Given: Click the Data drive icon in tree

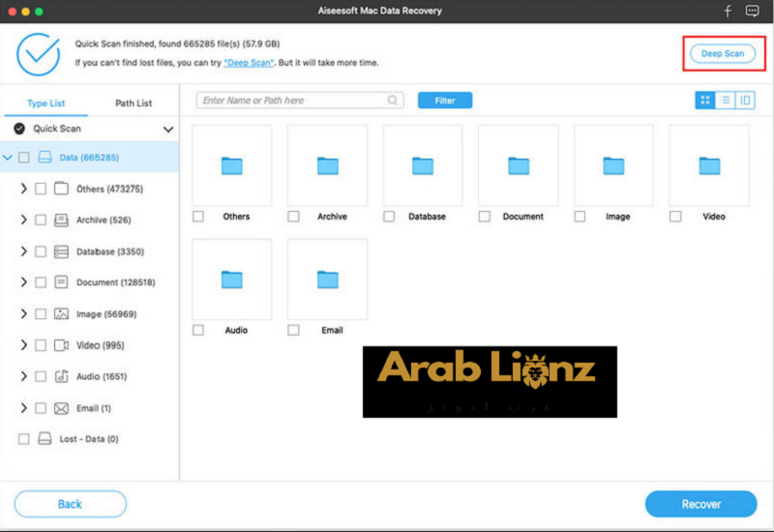Looking at the screenshot, I should [45, 158].
